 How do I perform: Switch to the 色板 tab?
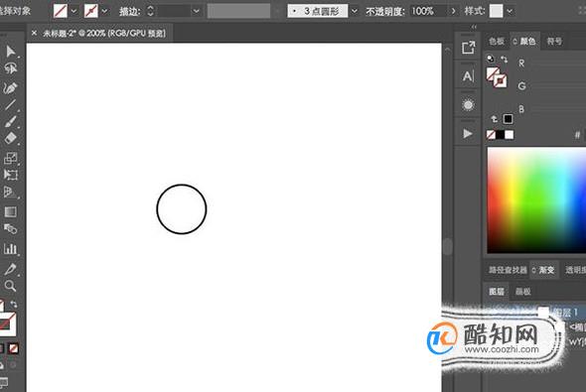[497, 42]
